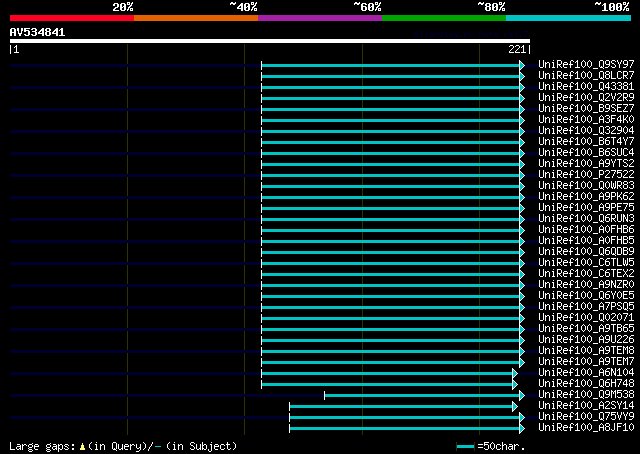Click the A2SY14 cyan alignment bar
Screen dimensions: 640x454
pos(401,406)
